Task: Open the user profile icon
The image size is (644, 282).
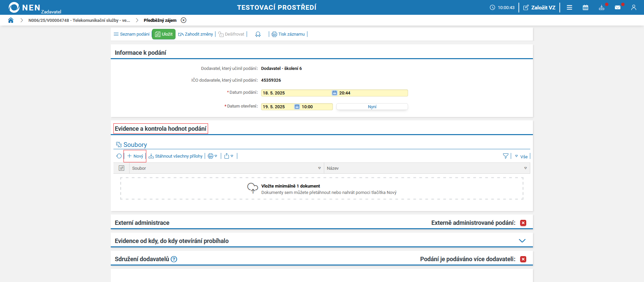Action: click(634, 7)
